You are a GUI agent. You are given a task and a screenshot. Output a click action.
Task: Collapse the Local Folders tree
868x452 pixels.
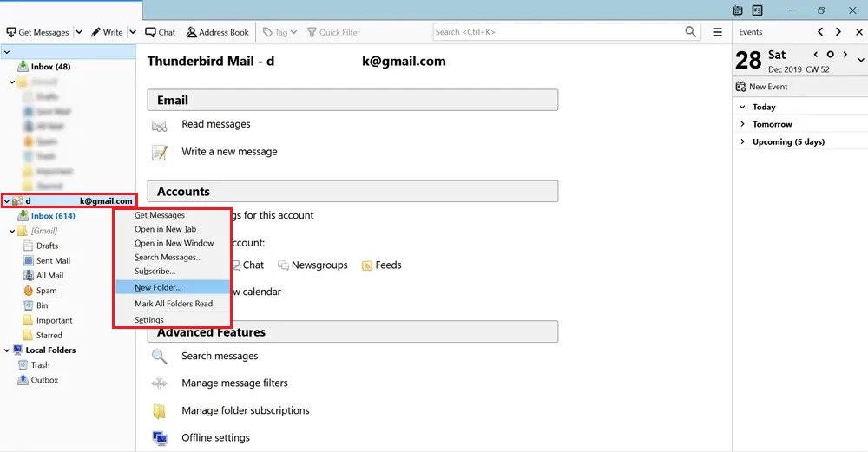[7, 350]
